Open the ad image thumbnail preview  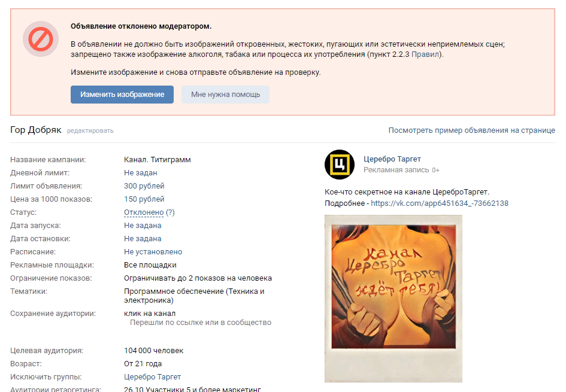(x=394, y=299)
